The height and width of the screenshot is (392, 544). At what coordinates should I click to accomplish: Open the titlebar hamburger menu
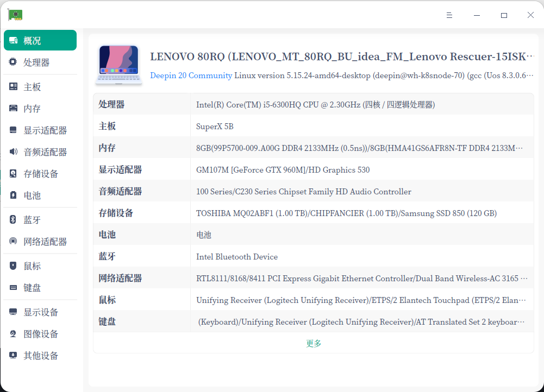pyautogui.click(x=449, y=15)
